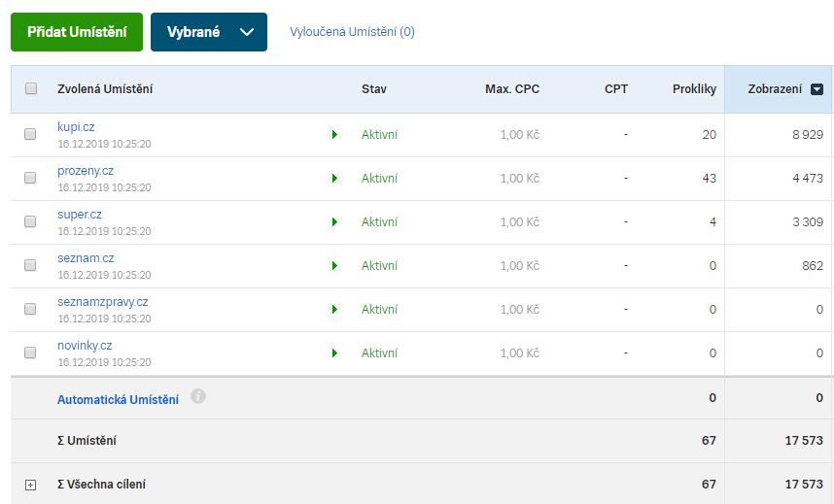834x504 pixels.
Task: Open the Vybrané dropdown
Action: point(208,32)
